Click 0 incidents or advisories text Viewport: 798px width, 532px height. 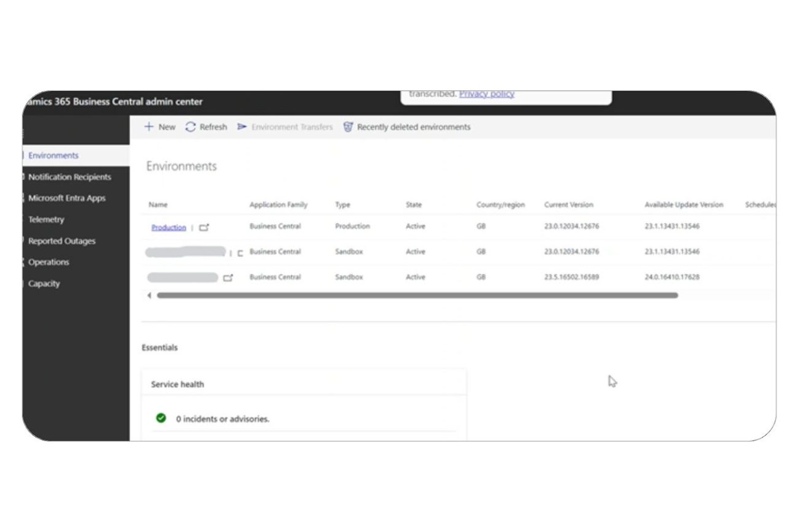[223, 419]
